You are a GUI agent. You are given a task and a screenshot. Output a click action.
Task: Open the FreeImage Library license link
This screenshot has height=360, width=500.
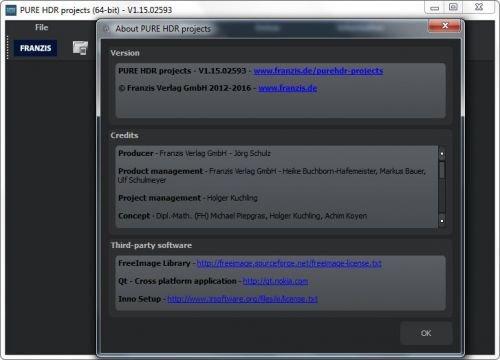click(x=289, y=263)
